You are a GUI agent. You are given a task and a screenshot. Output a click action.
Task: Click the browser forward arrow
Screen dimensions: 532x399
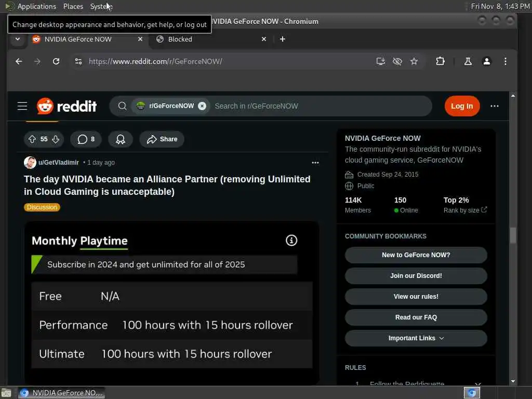tap(37, 61)
